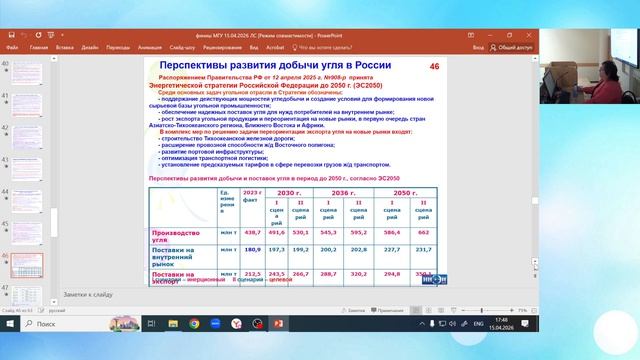Toggle the Заметки notes button in status bar
Image resolution: width=640 pixels, height=360 pixels.
coord(353,311)
